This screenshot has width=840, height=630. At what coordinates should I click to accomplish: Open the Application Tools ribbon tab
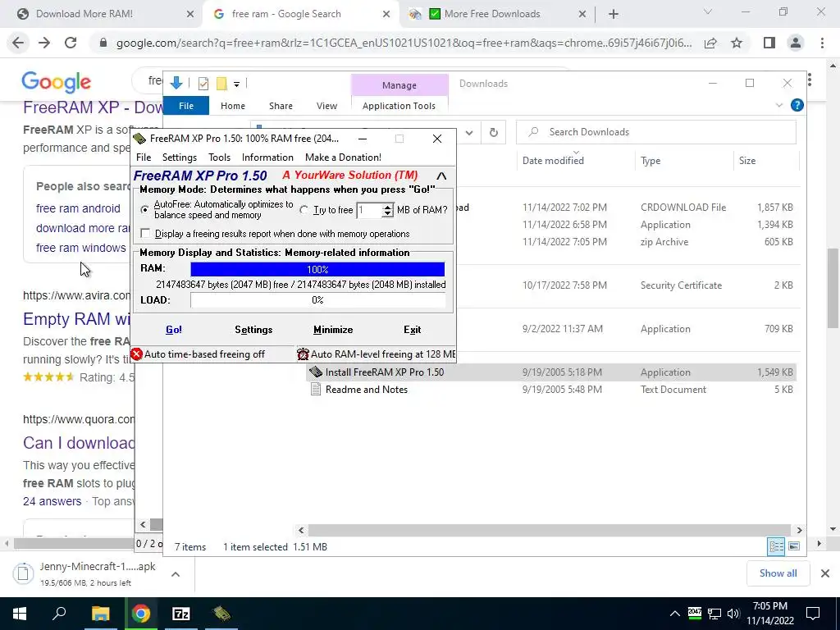click(x=399, y=106)
